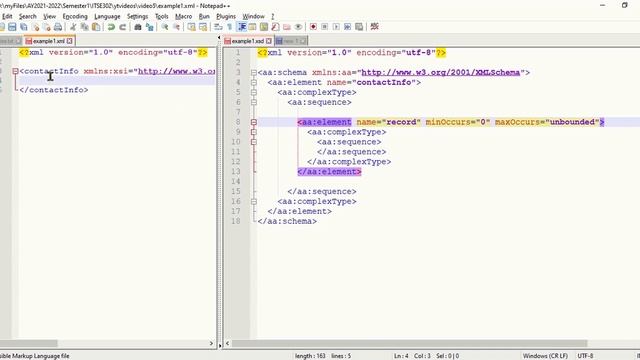The image size is (640, 360).
Task: Toggle Synchronize Vertical Scrolling icon
Action: point(191,27)
